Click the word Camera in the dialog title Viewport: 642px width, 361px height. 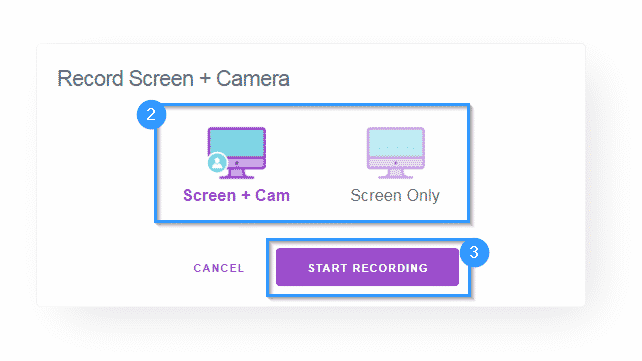253,79
